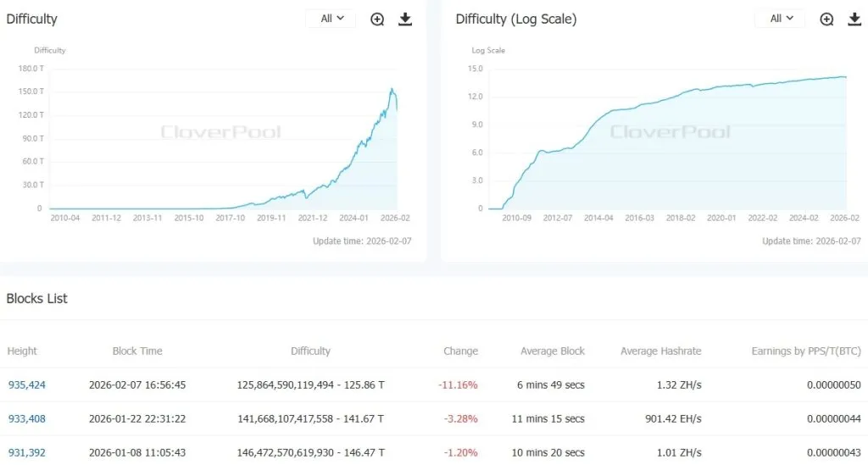This screenshot has height=465, width=868.
Task: Download the Difficulty (Log Scale) chart
Action: 854,19
